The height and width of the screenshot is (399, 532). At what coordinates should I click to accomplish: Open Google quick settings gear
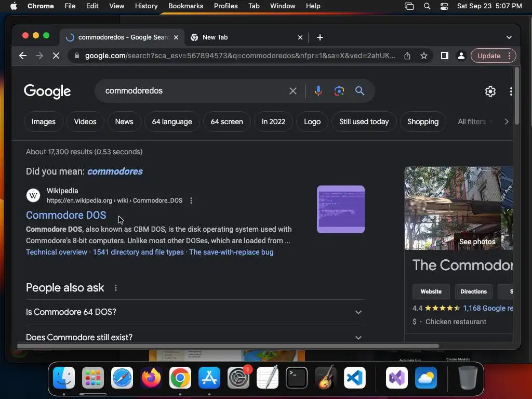coord(490,91)
